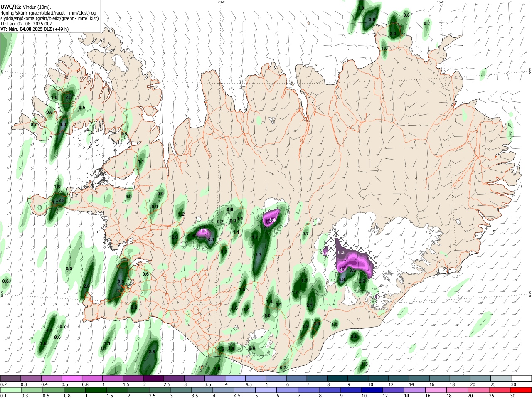Screen dimensions: 532x399
Task: Click the light grey snow-scale swatch at 25
Action: pyautogui.click(x=500, y=379)
